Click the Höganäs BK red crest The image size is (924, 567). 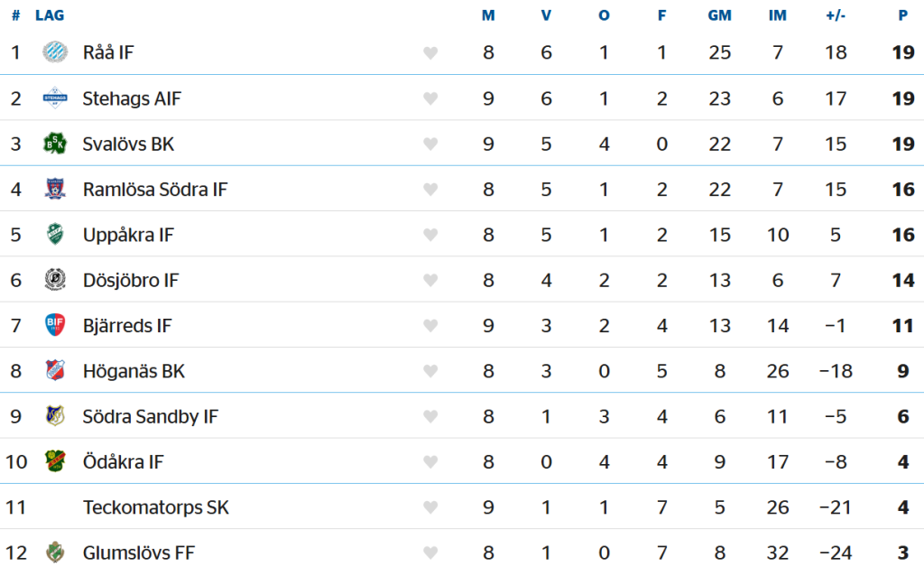point(55,370)
